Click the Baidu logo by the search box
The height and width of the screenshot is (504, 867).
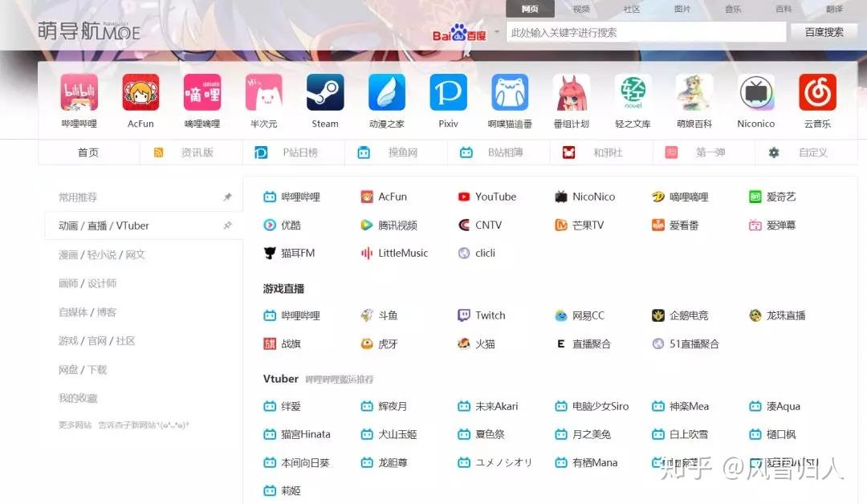point(459,33)
